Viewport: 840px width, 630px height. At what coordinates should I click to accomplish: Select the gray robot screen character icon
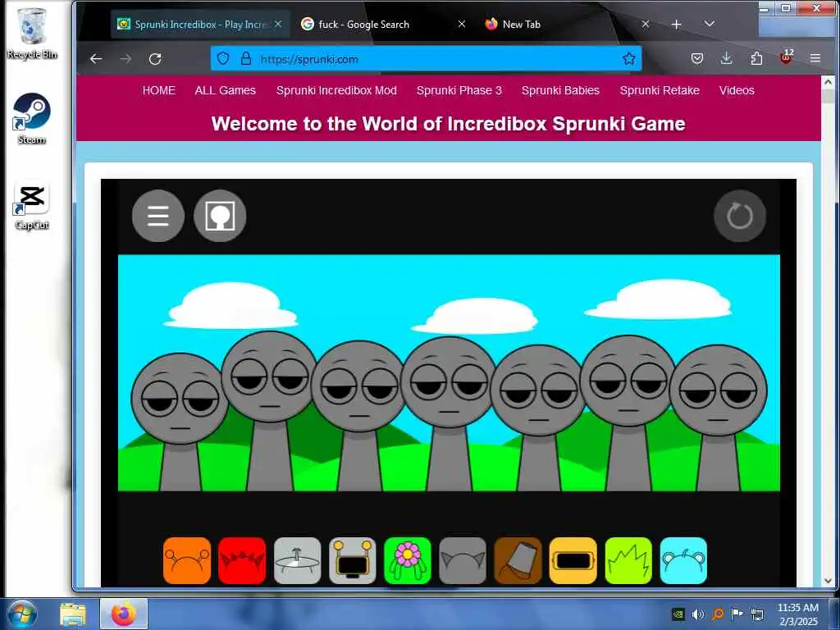(x=353, y=560)
